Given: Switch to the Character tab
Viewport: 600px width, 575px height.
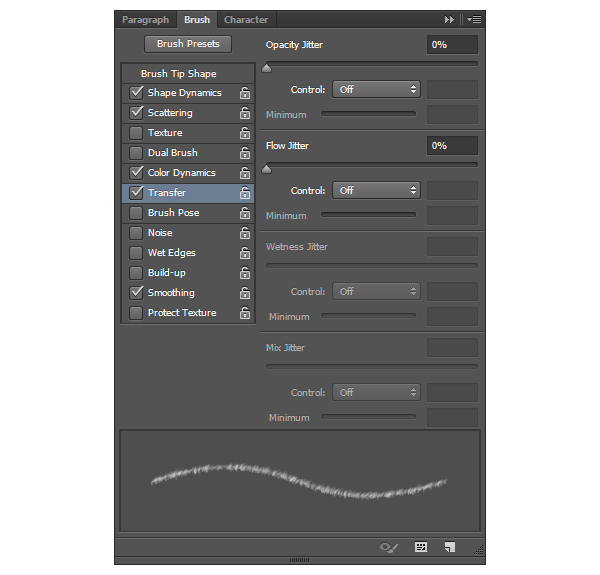Looking at the screenshot, I should pyautogui.click(x=246, y=20).
